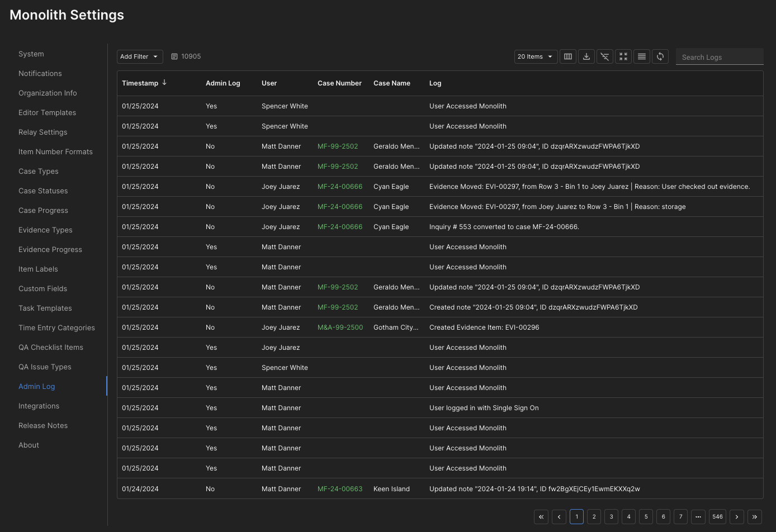The image size is (776, 532).
Task: Click the clear filters icon
Action: (x=605, y=56)
